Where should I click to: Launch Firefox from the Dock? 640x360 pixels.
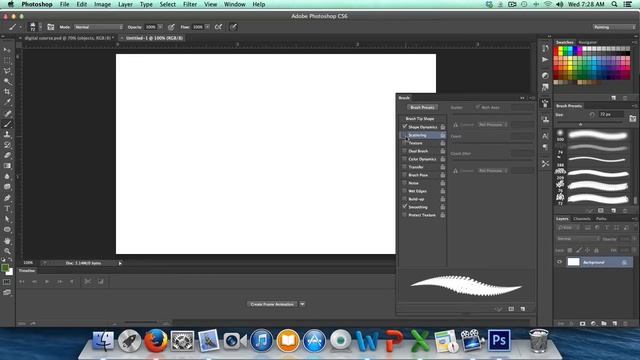(x=156, y=340)
